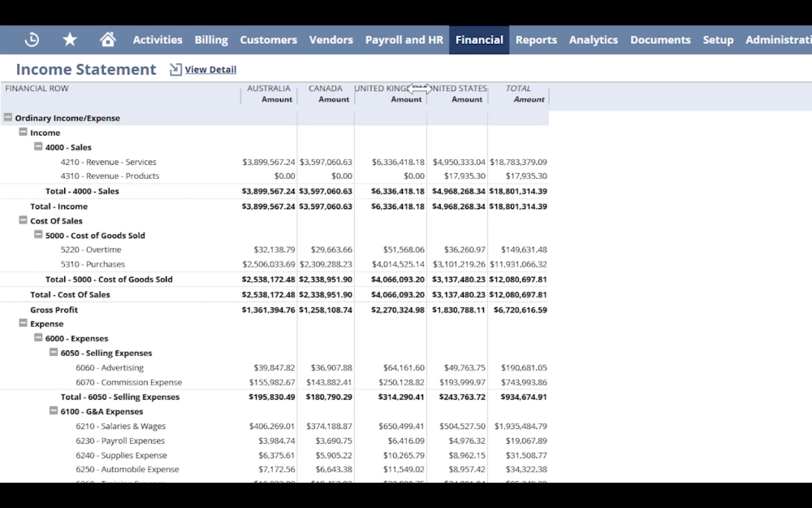The image size is (812, 508).
Task: Click the Australia column header
Action: [269, 89]
